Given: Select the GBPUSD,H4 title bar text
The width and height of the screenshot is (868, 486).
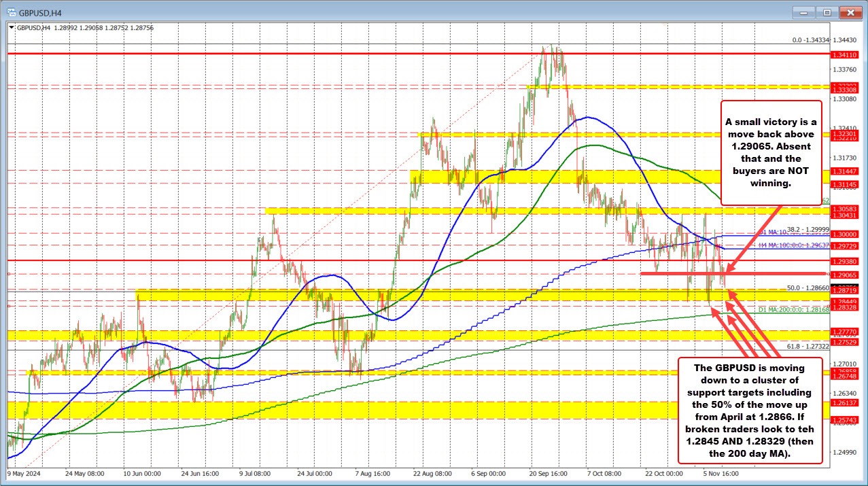Looking at the screenshot, I should (x=41, y=12).
